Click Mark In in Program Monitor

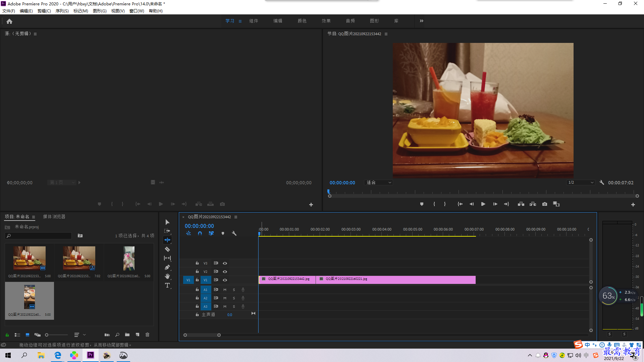point(434,204)
